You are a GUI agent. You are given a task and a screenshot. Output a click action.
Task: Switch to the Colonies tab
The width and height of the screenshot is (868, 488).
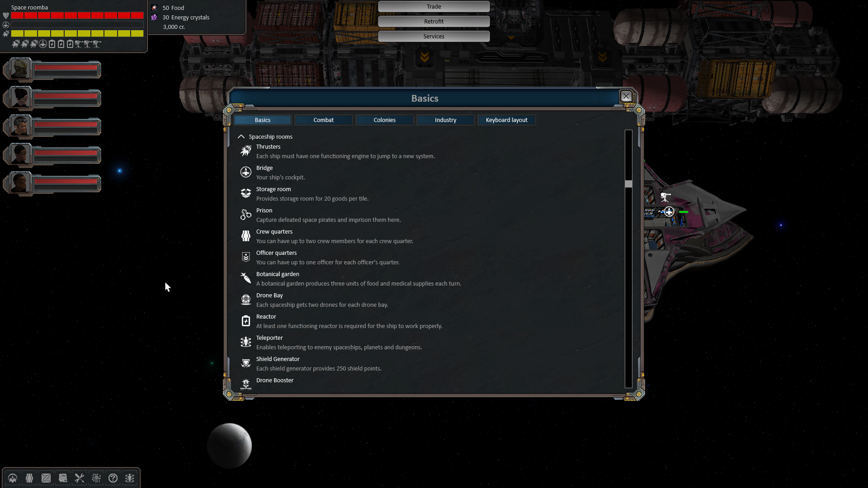tap(384, 120)
